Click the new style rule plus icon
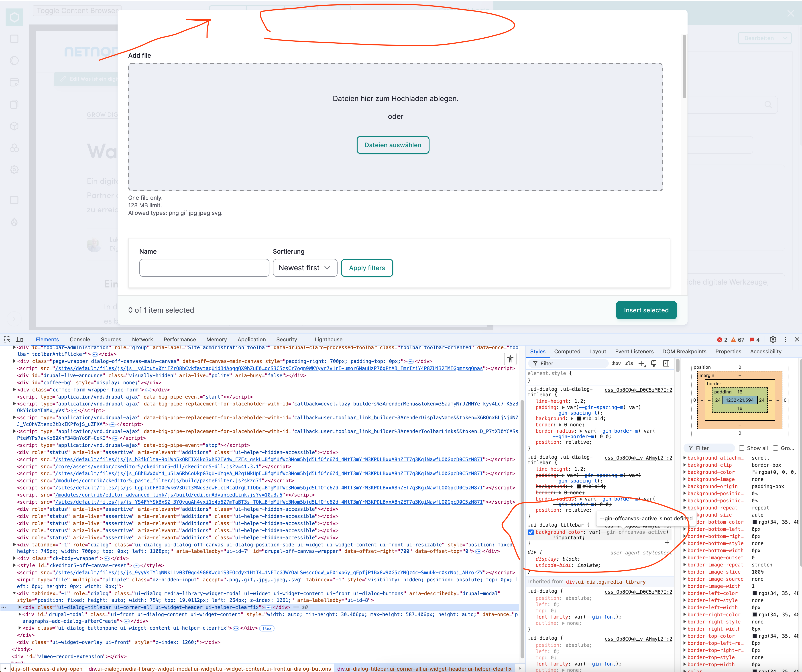Screen dimensions: 802x672 pyautogui.click(x=641, y=363)
